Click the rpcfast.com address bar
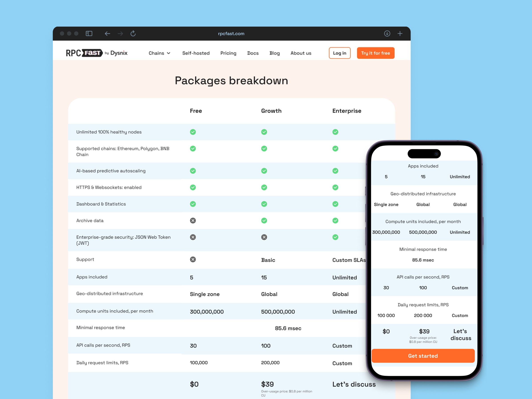The height and width of the screenshot is (399, 532). tap(231, 33)
